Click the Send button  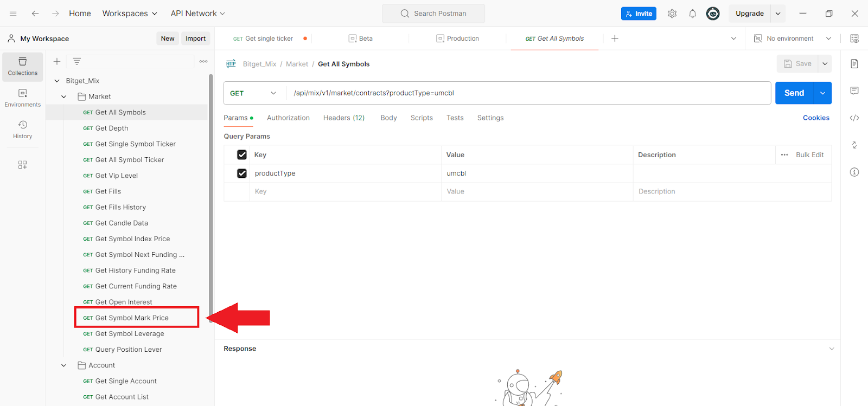pyautogui.click(x=794, y=93)
